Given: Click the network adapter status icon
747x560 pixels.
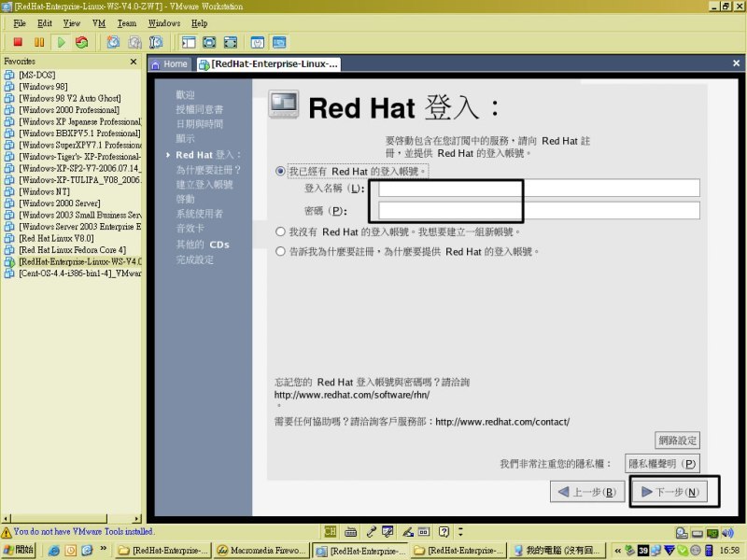Looking at the screenshot, I should [x=712, y=533].
